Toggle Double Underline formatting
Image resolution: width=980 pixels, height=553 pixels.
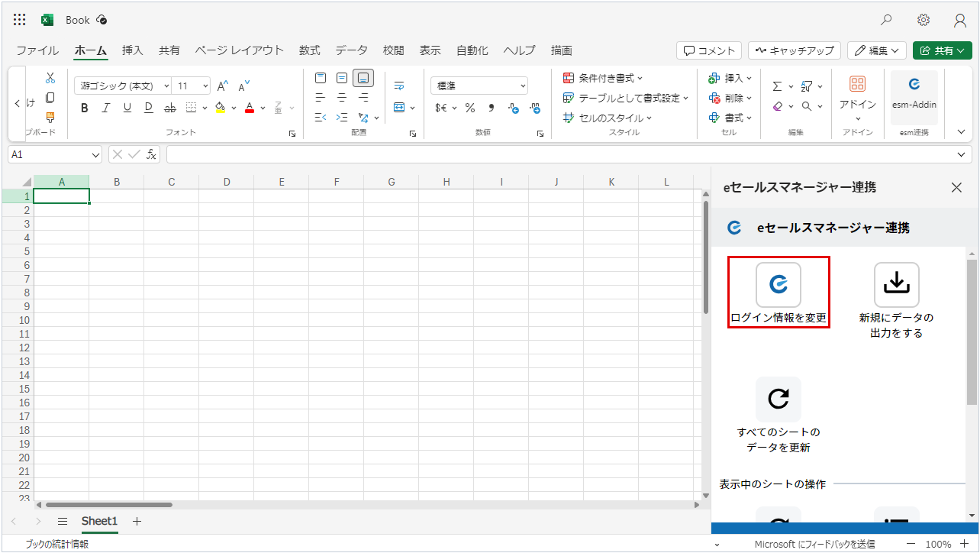pos(149,108)
